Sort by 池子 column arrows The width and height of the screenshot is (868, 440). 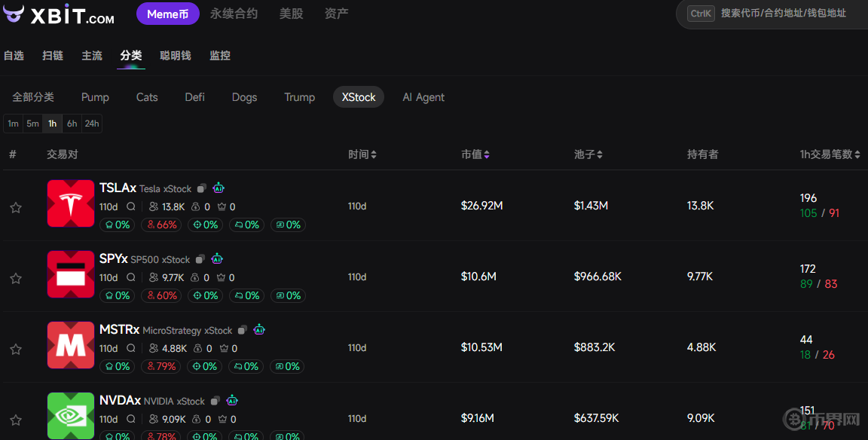[600, 154]
